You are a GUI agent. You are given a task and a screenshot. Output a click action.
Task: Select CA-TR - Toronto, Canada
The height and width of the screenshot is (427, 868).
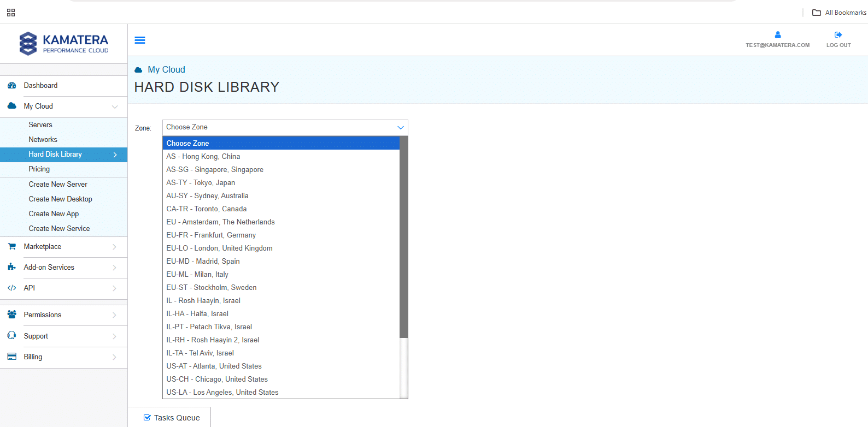coord(281,209)
